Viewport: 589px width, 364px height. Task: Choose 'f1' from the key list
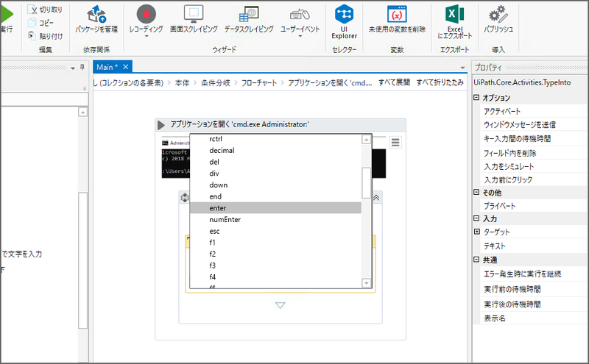(x=275, y=243)
